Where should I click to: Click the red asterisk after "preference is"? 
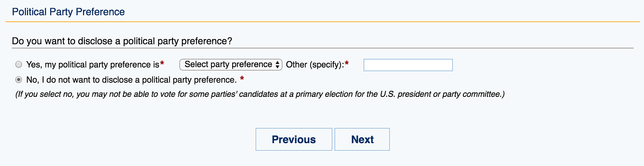[x=162, y=64]
